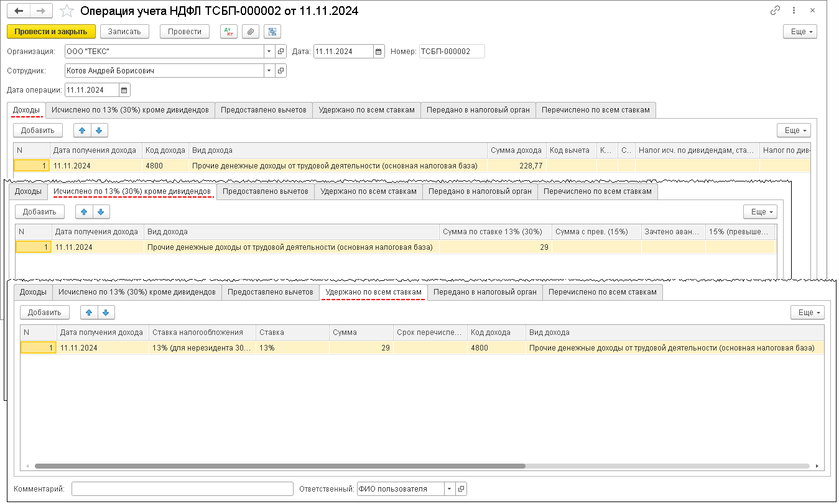Go back with the left arrow button
This screenshot has width=839, height=504.
coord(19,11)
